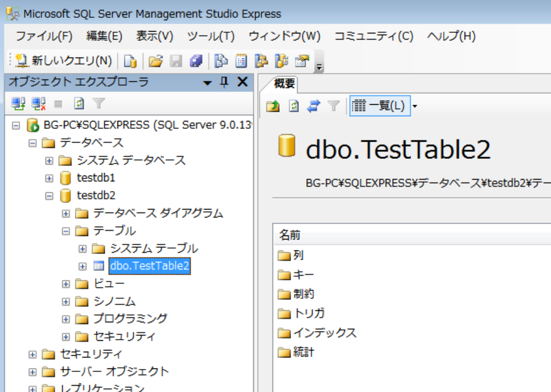Click the 一覧(L) list view button

tap(379, 106)
